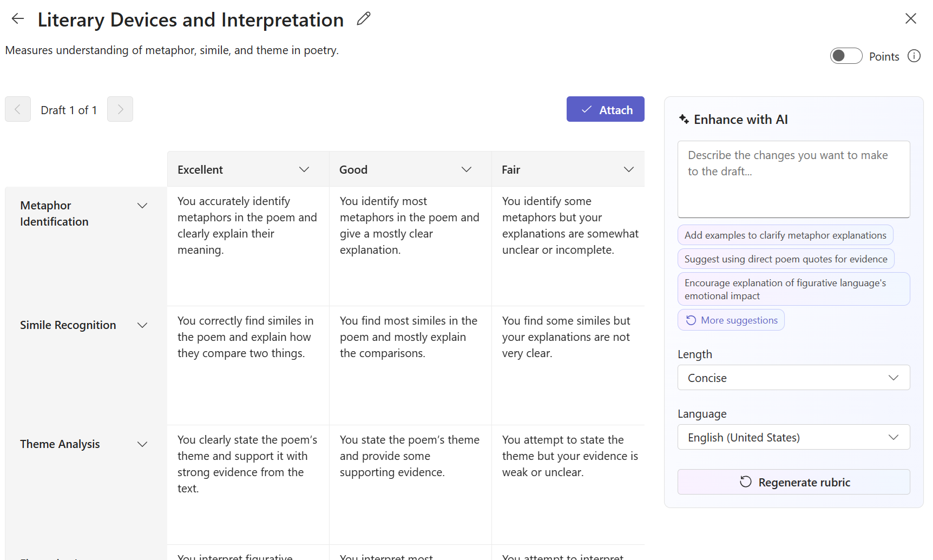
Task: Edit Excellent cell 'You correctly find similes'
Action: (x=248, y=365)
